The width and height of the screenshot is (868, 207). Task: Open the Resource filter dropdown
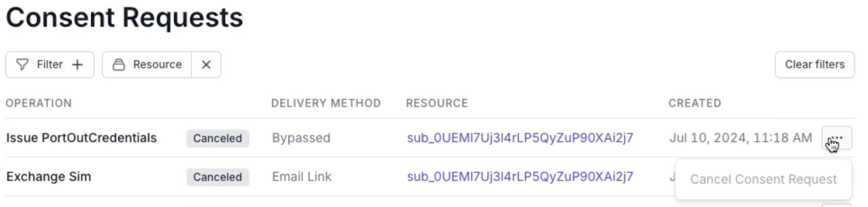coord(147,65)
